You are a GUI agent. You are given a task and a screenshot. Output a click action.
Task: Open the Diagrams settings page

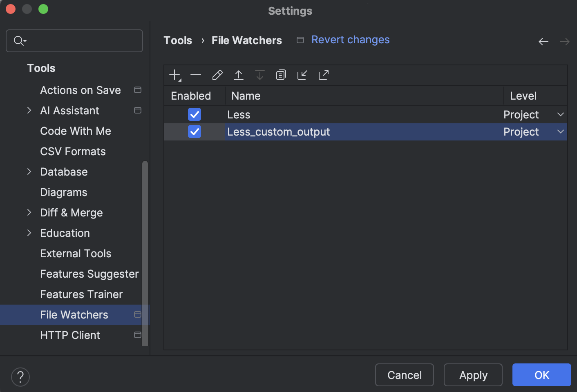[63, 192]
